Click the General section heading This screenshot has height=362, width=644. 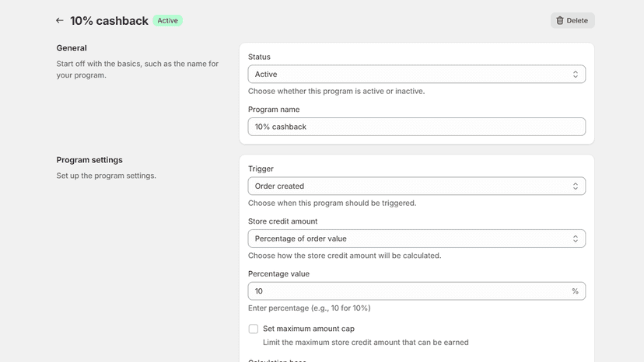(x=72, y=48)
